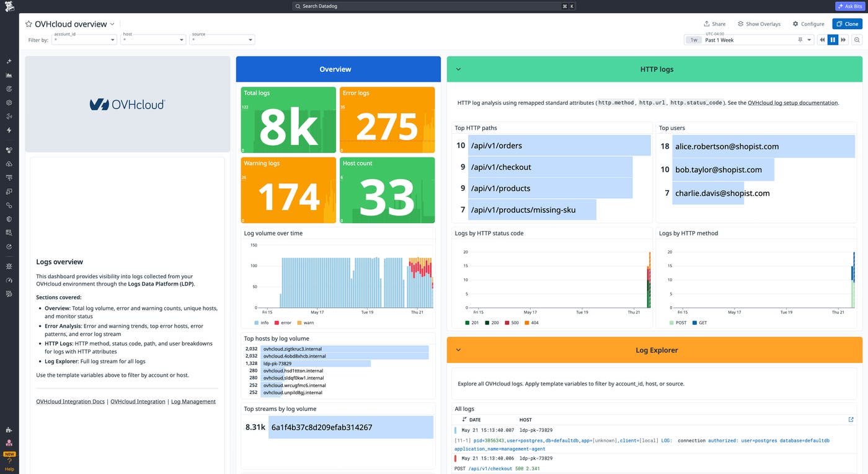Screen dimensions: 868x474
Task: Open the bug icon in the sidebar
Action: coord(9,266)
